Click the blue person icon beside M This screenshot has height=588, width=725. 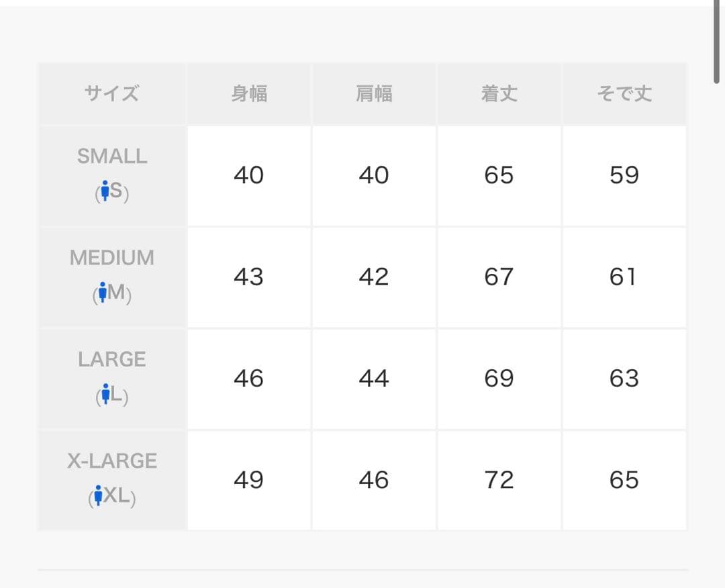pyautogui.click(x=103, y=292)
